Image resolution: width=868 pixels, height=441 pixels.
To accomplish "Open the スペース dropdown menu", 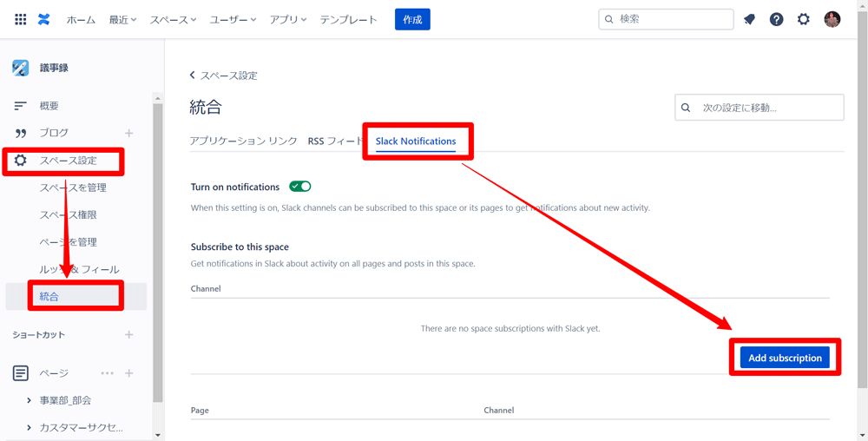I will coord(174,19).
